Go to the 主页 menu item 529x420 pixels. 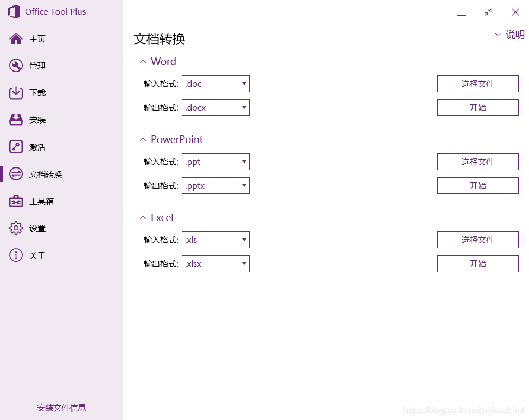point(37,39)
